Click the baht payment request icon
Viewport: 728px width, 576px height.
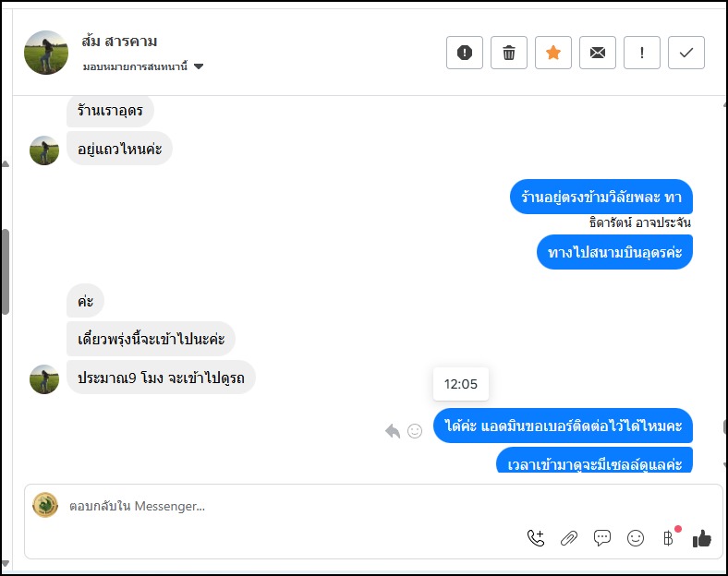[x=668, y=538]
